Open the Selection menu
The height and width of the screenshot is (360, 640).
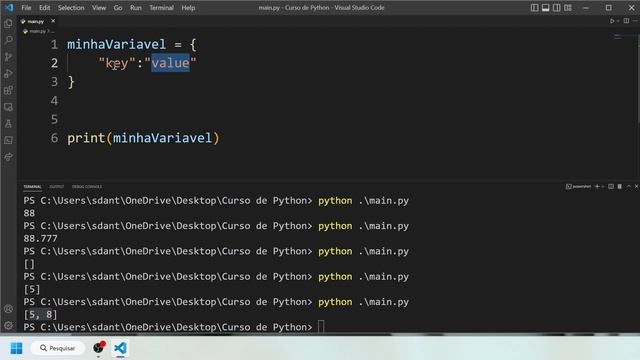[71, 8]
